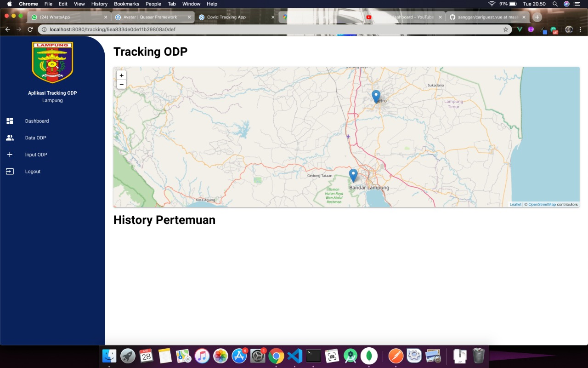The image size is (588, 368).
Task: Go to Dashboard in the sidebar
Action: (x=37, y=121)
